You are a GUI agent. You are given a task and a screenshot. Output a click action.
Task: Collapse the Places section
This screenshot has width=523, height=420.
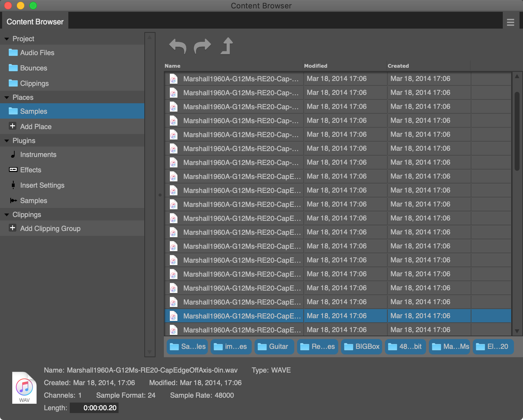[x=7, y=97]
